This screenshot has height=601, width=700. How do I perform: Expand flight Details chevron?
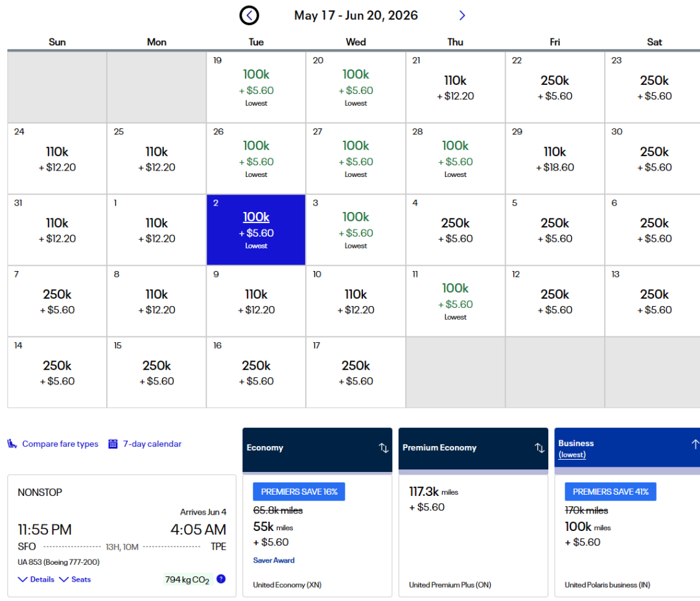(x=23, y=580)
